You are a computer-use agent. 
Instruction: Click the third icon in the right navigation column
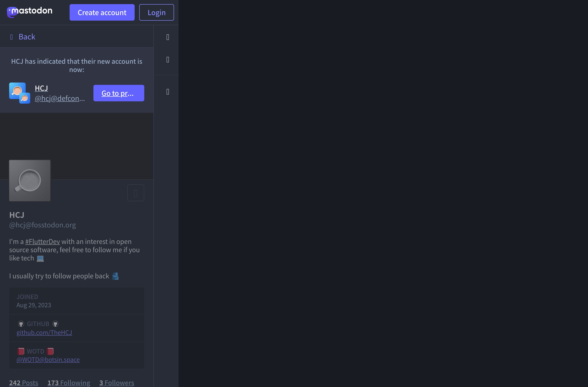pyautogui.click(x=168, y=92)
